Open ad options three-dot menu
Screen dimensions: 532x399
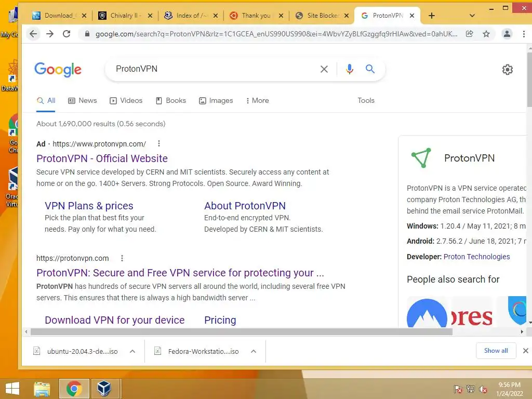click(x=159, y=143)
